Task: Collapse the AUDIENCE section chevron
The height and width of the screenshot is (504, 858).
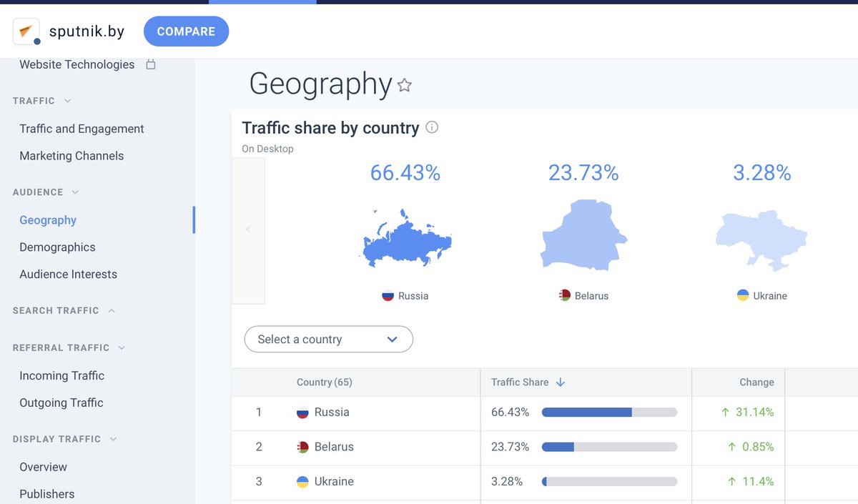Action: (x=75, y=192)
